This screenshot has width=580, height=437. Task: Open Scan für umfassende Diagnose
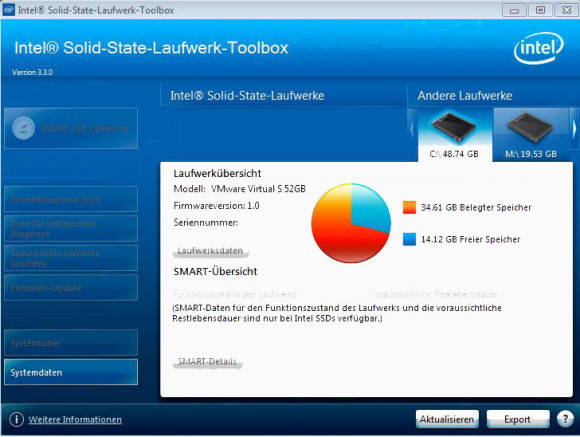(71, 228)
